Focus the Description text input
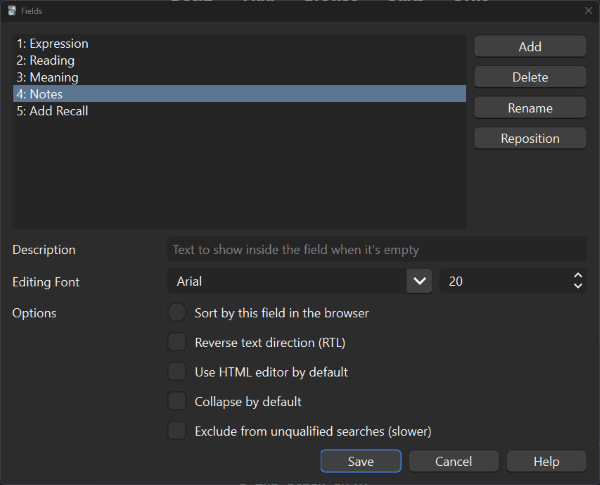The image size is (600, 485). click(377, 250)
